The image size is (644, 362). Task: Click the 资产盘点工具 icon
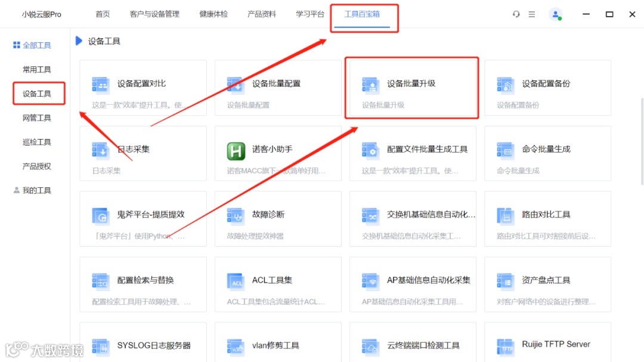[x=505, y=281]
